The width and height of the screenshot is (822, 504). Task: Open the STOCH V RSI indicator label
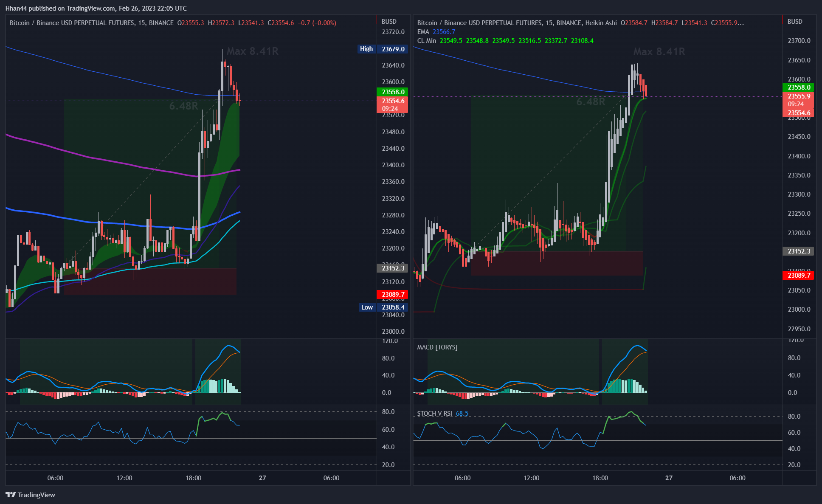[434, 414]
